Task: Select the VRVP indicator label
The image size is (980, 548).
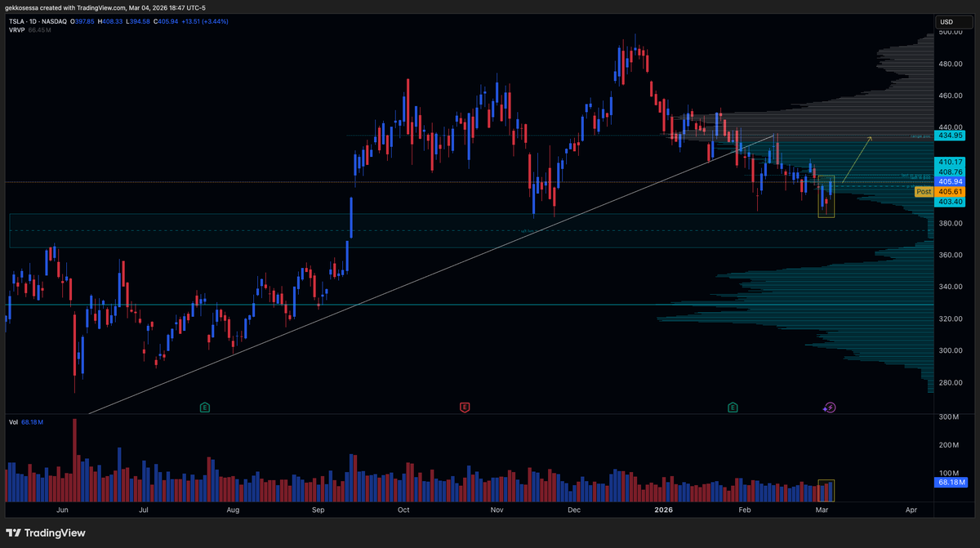Action: (17, 30)
